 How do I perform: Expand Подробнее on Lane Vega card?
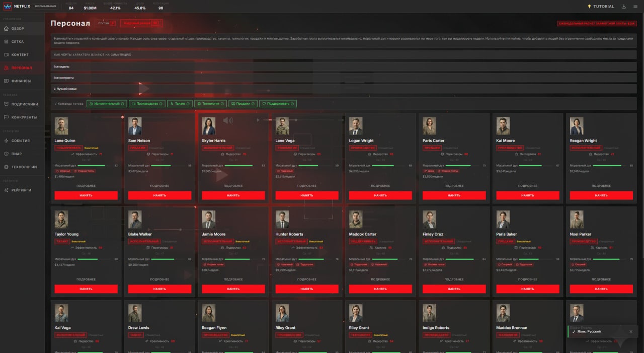tap(307, 186)
